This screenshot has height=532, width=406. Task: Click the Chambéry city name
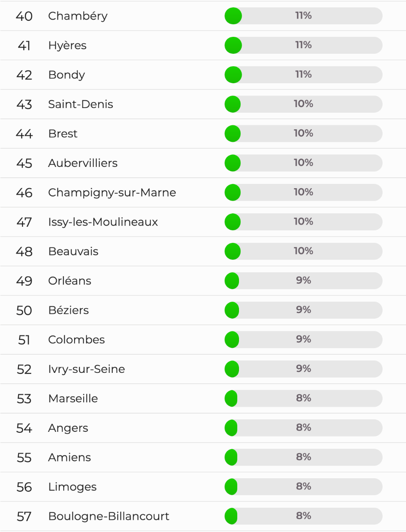point(78,16)
